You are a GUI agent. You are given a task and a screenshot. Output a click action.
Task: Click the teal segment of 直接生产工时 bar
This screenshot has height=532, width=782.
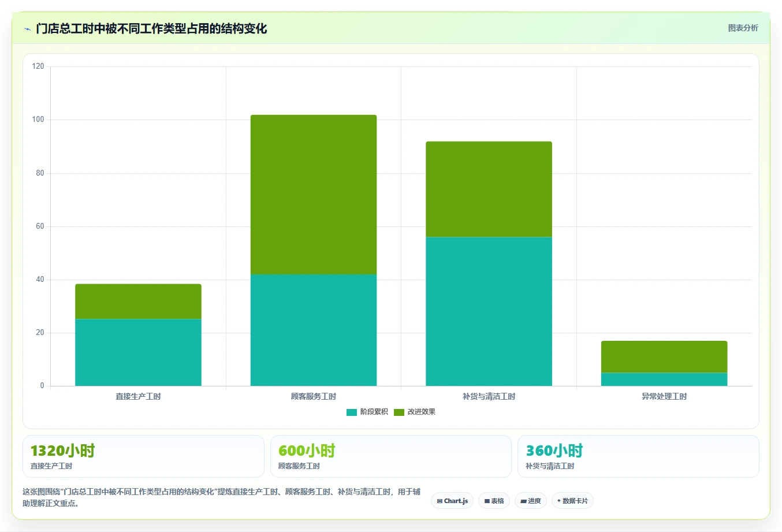[138, 352]
